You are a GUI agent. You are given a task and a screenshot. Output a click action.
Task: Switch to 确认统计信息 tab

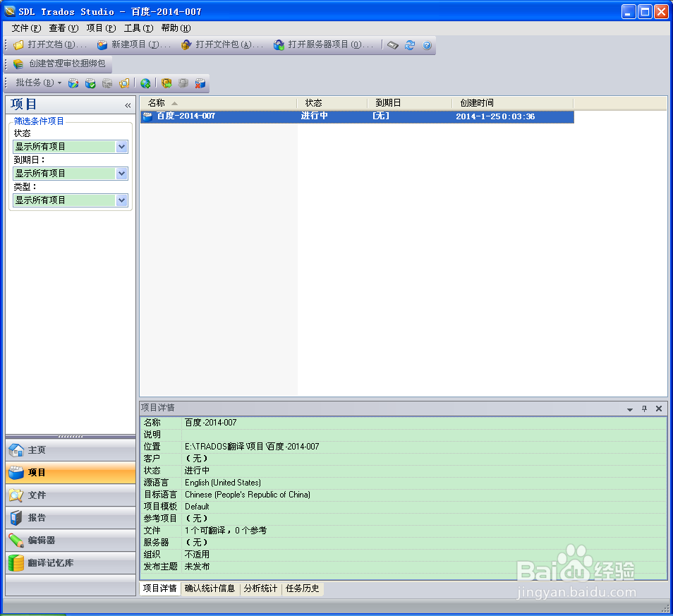pyautogui.click(x=210, y=588)
